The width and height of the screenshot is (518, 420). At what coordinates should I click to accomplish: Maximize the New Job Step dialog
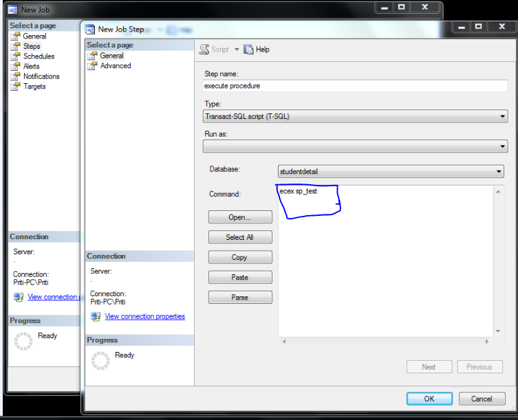[x=478, y=26]
